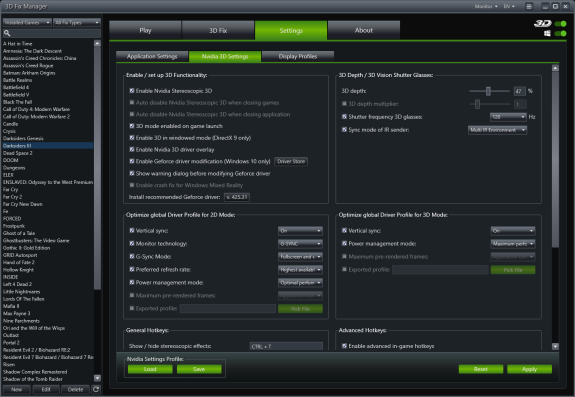Uncheck Enable Nvidia Stereoscopic 3D
The width and height of the screenshot is (575, 397).
click(132, 91)
